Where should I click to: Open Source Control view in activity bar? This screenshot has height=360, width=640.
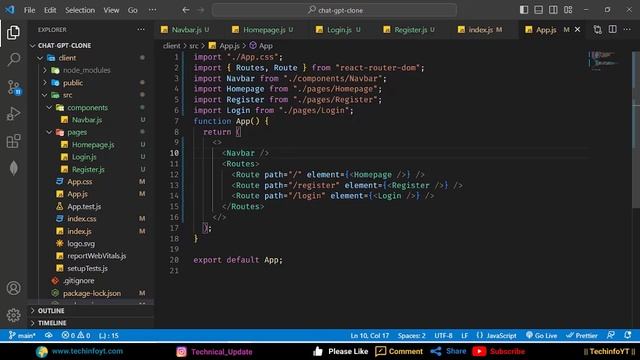click(x=14, y=87)
